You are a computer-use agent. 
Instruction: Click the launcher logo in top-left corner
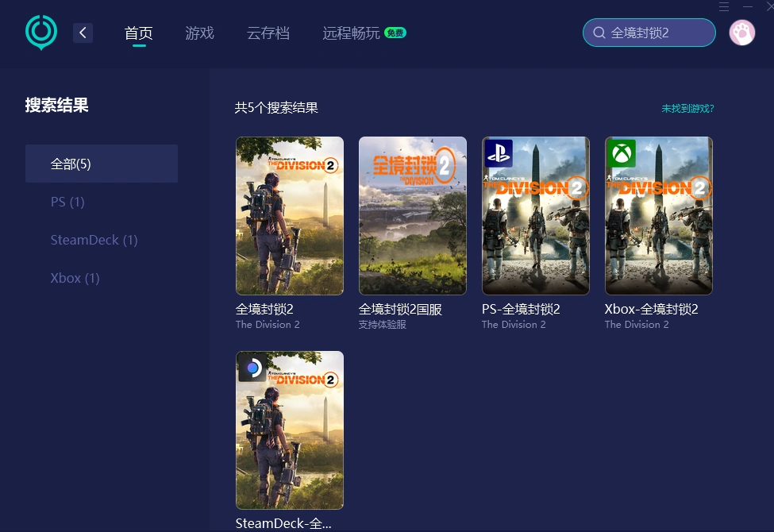(40, 33)
